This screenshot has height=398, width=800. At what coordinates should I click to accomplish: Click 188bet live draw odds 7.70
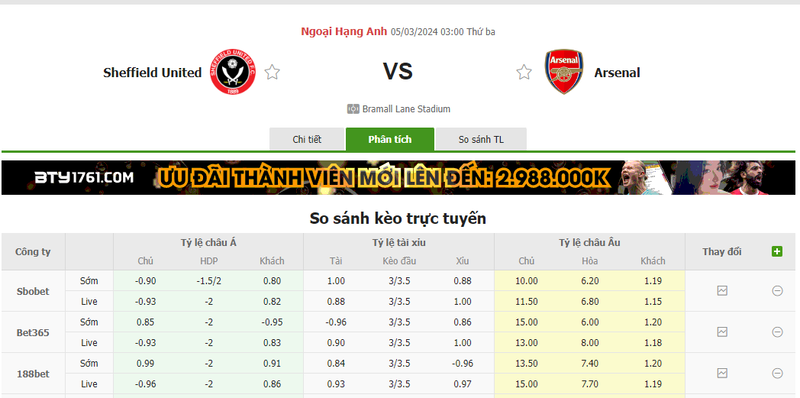coord(590,384)
